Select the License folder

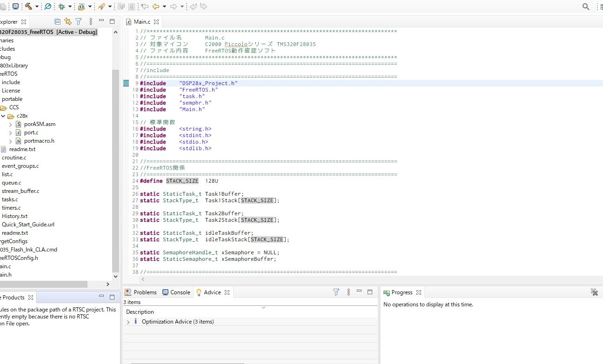[11, 91]
